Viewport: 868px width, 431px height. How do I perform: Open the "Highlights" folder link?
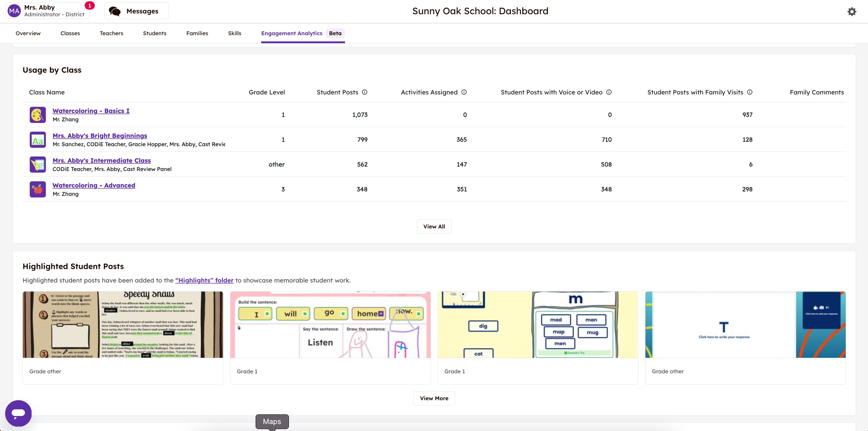(x=204, y=280)
